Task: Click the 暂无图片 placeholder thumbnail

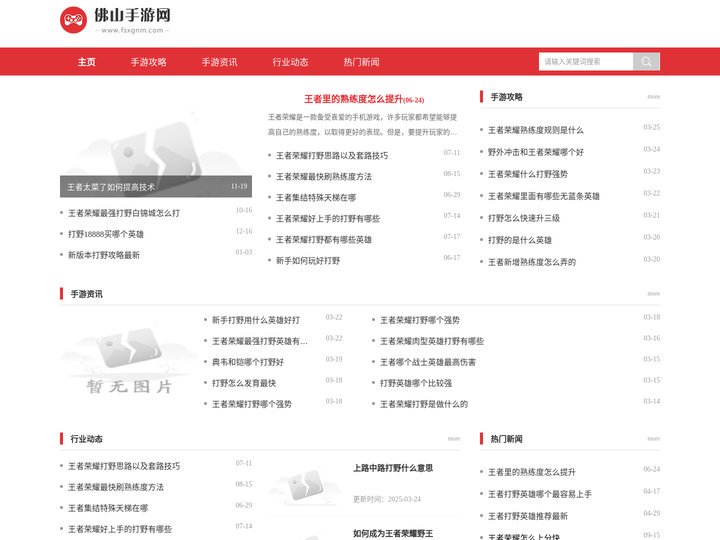Action: click(x=129, y=360)
